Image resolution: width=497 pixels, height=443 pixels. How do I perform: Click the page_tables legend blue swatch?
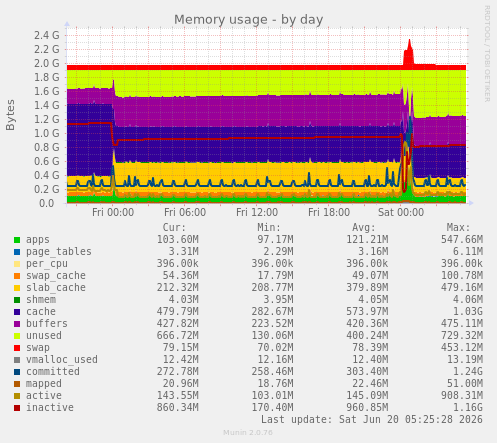[x=17, y=252]
